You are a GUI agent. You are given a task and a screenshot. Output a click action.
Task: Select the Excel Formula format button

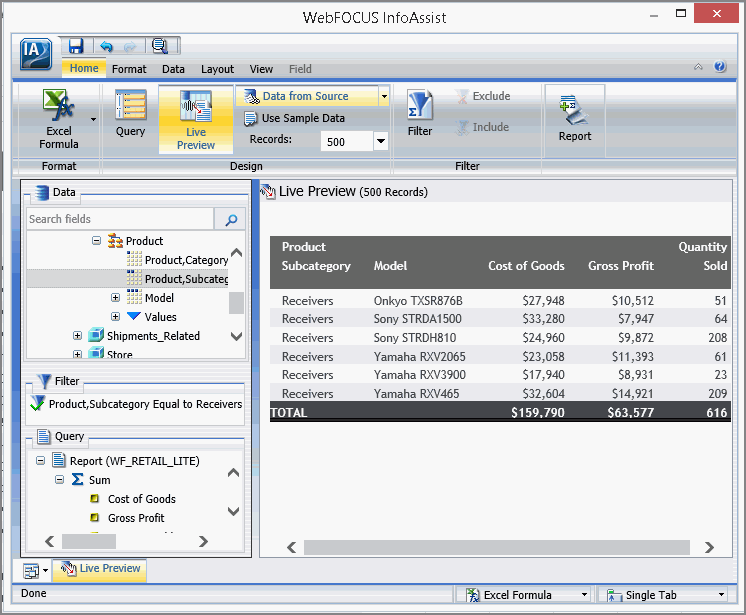point(59,120)
